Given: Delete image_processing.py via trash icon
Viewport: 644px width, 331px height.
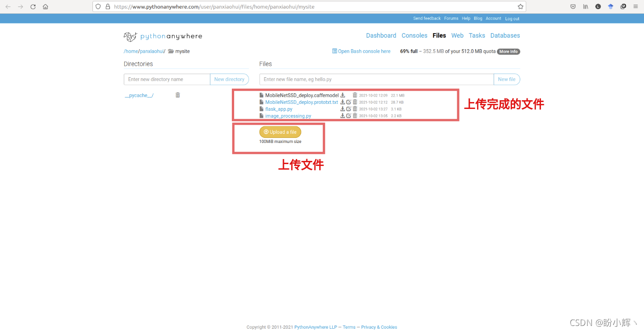Looking at the screenshot, I should 355,116.
